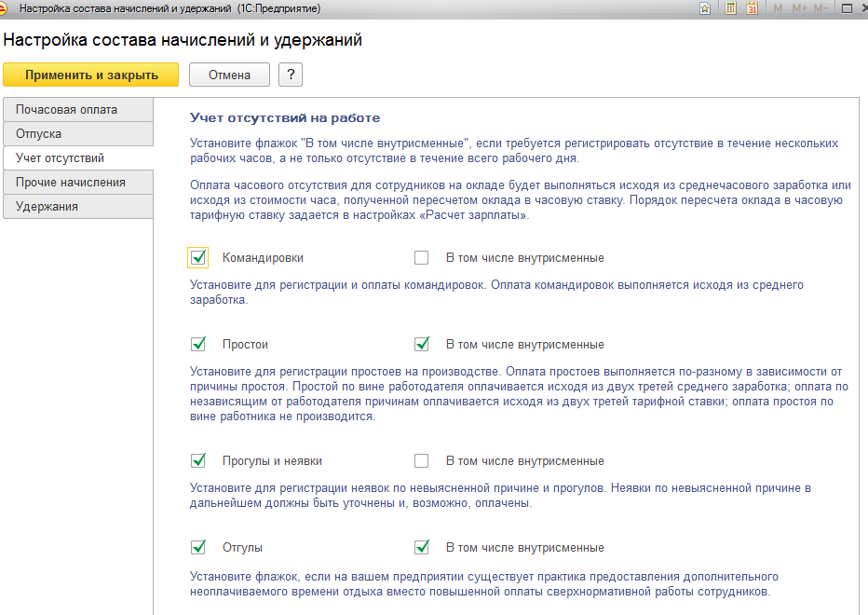This screenshot has width=868, height=615.
Task: Toggle the Простои checkbox
Action: (198, 344)
